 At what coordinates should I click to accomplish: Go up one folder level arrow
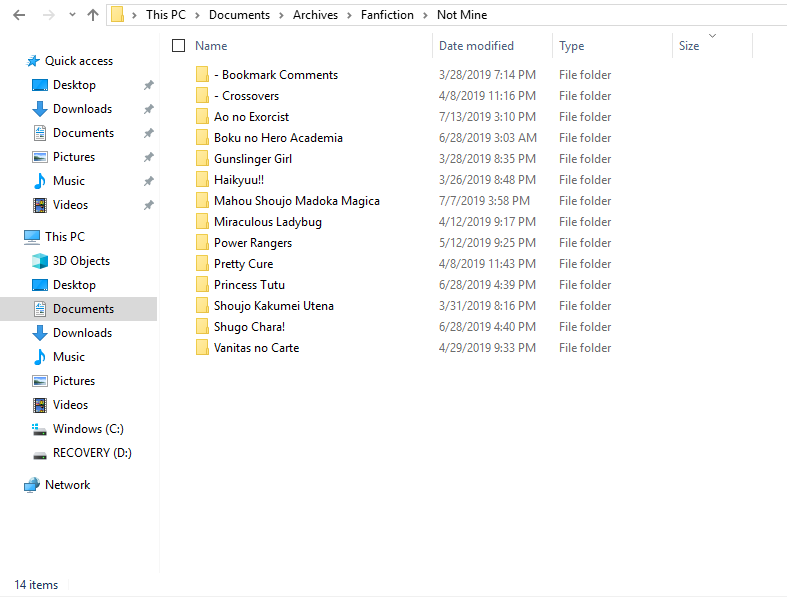(x=93, y=15)
